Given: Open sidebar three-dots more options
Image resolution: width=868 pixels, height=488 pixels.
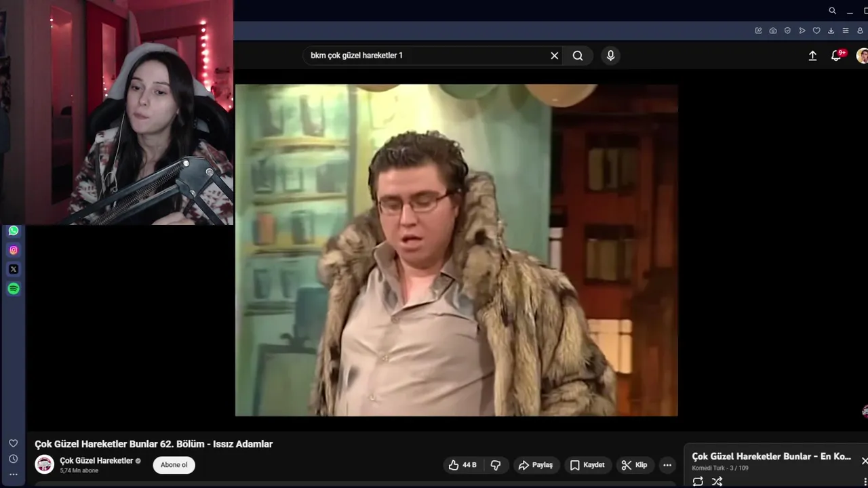Looking at the screenshot, I should pos(13,474).
